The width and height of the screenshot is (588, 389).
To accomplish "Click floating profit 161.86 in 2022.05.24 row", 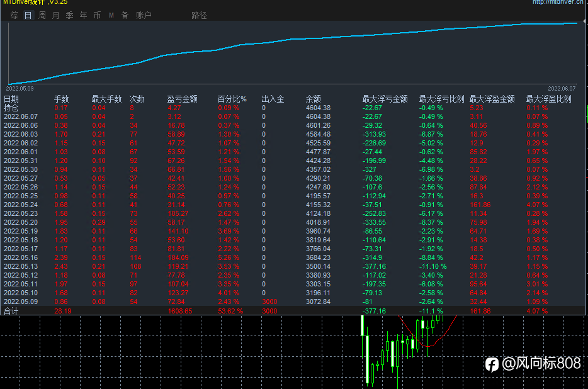I will [480, 205].
